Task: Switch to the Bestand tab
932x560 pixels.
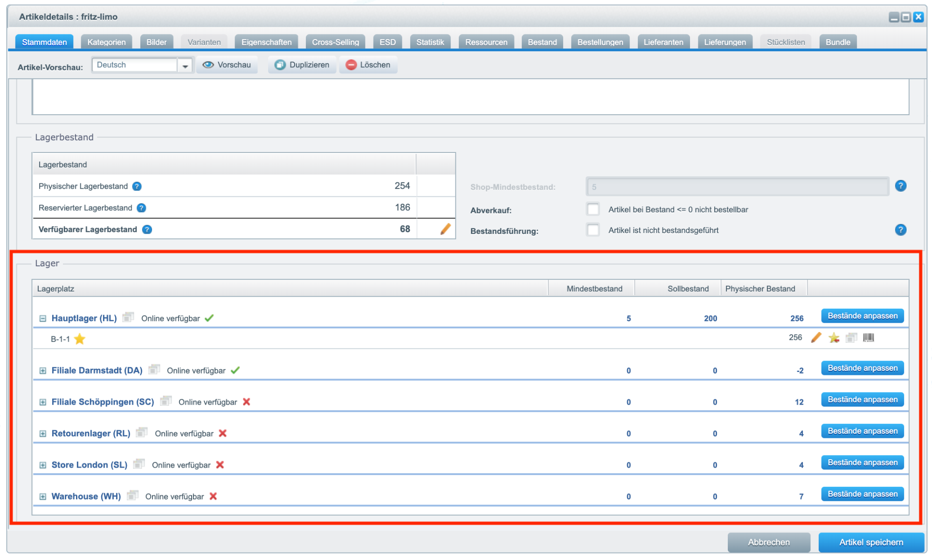Action: tap(542, 42)
